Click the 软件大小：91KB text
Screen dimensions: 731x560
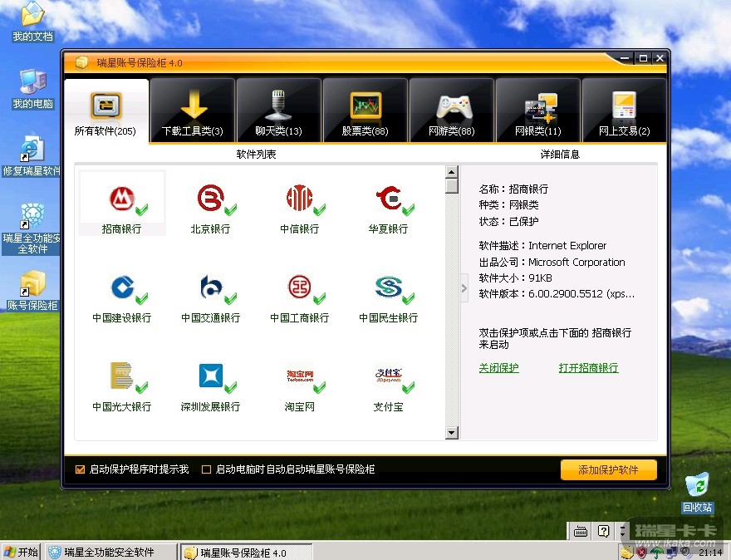pos(516,278)
